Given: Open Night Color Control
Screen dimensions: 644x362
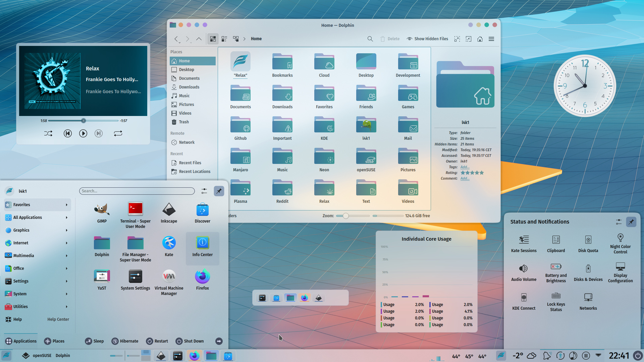Looking at the screenshot, I should point(620,244).
